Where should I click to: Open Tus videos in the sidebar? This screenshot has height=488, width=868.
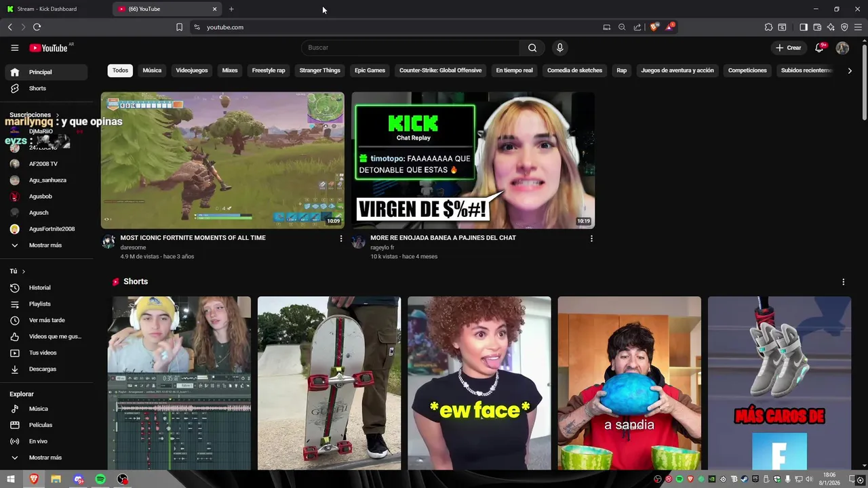click(47, 353)
